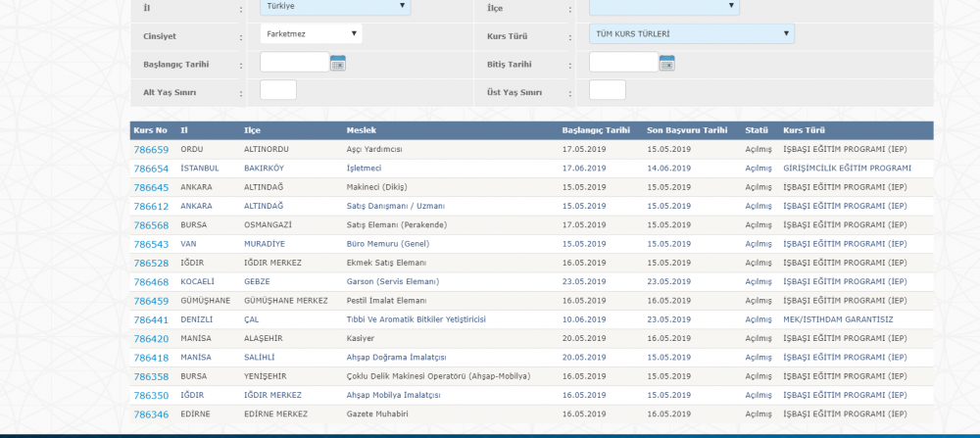Screen dimensions: 980x438
Task: Click the GÜMÜŞHANE MERKEZ district cell
Action: [285, 300]
